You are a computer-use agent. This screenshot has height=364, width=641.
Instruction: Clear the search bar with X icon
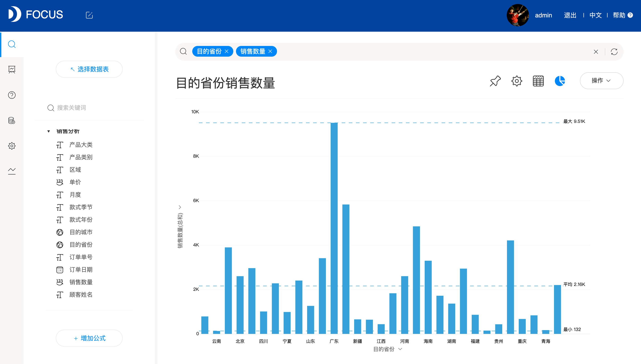pos(596,52)
